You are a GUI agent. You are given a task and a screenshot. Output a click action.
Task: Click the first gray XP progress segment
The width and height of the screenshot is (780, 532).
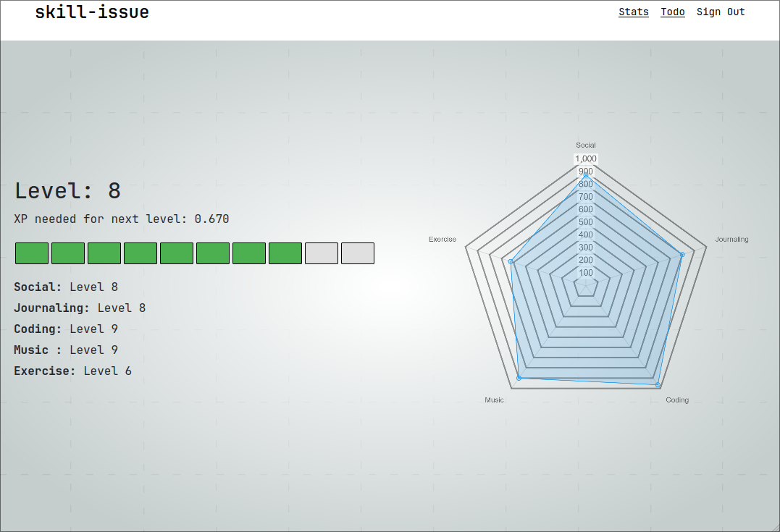tap(322, 253)
